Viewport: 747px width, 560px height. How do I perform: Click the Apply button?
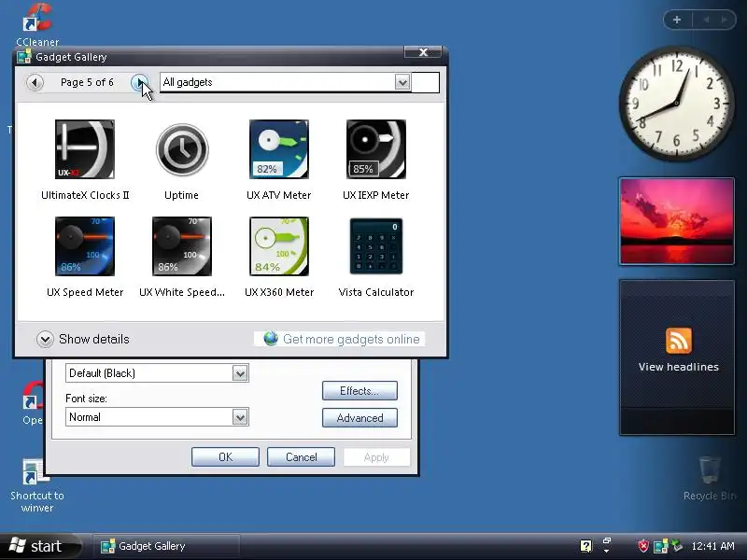pyautogui.click(x=376, y=457)
